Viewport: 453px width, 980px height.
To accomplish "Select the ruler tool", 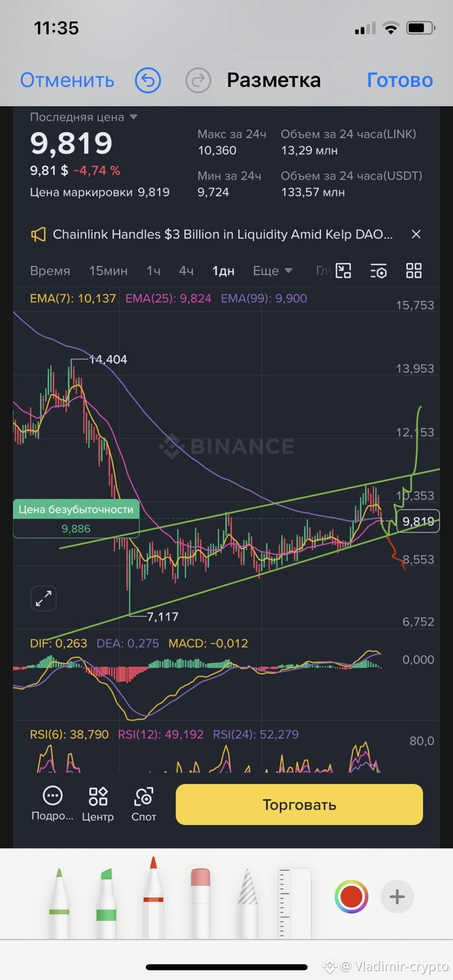I will pos(294,903).
